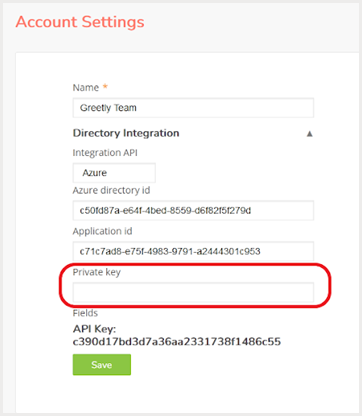Click the Application id field
The image size is (362, 416).
[x=193, y=251]
